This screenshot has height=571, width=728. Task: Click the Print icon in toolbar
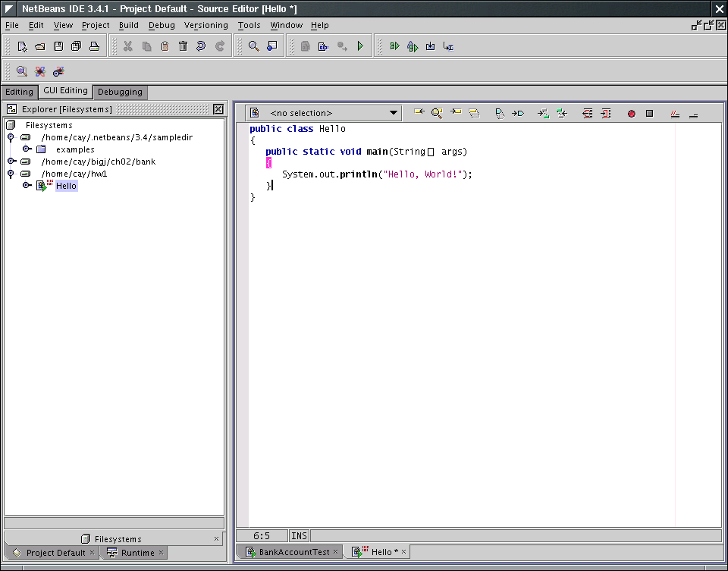[x=94, y=46]
